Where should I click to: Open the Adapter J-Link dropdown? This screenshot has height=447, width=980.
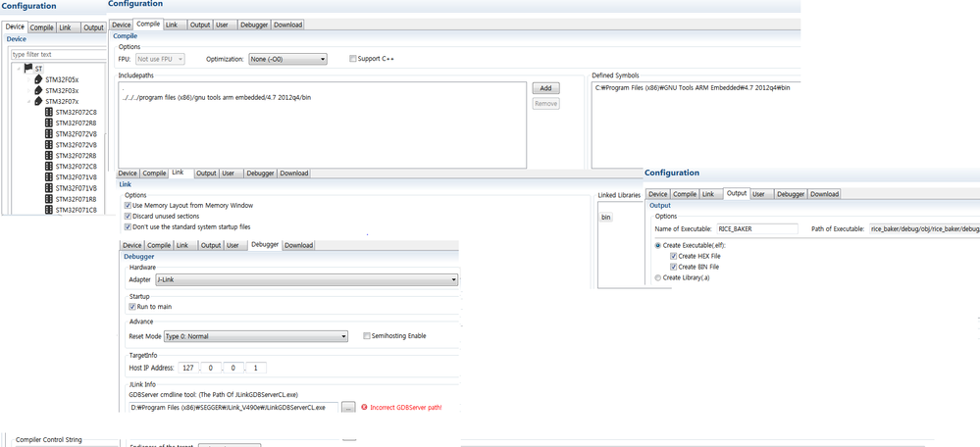[306, 279]
